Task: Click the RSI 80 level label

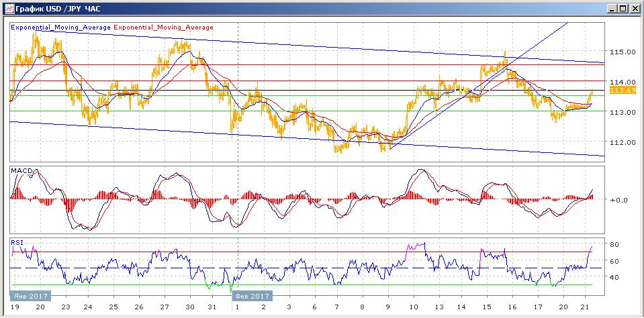Action: (613, 245)
